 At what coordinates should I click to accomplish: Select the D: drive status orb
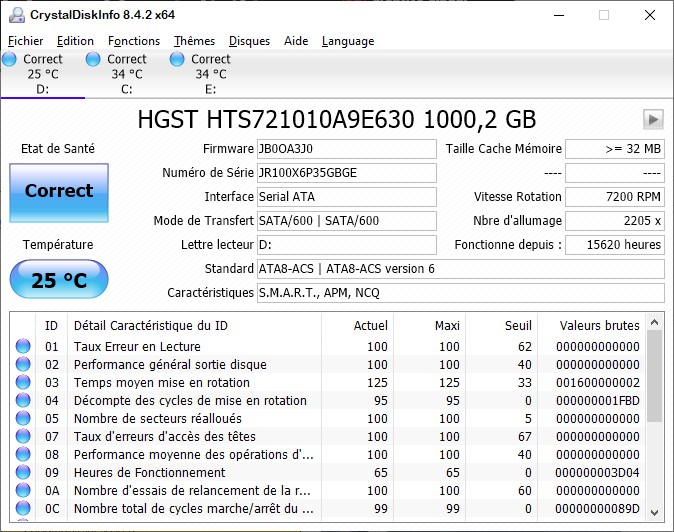[10, 60]
